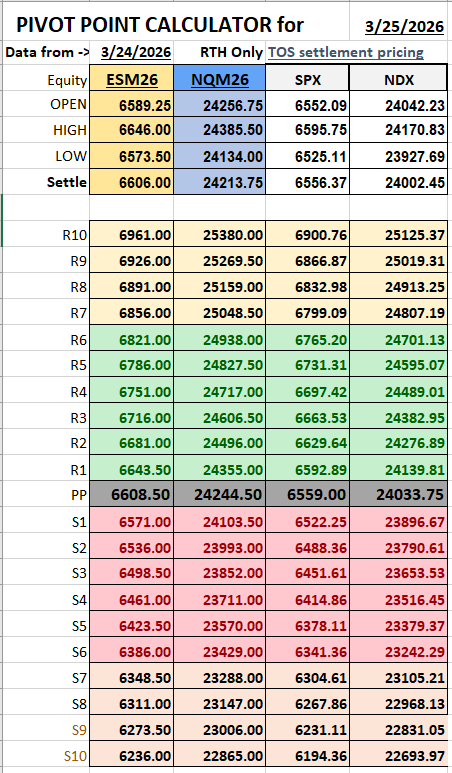The image size is (452, 773).
Task: Select the SPX R1 value 6592.89
Action: tap(308, 469)
